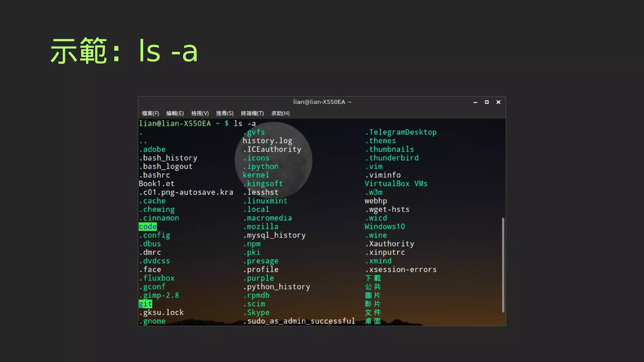
Task: Select the '.bashrc' entry
Action: point(154,175)
